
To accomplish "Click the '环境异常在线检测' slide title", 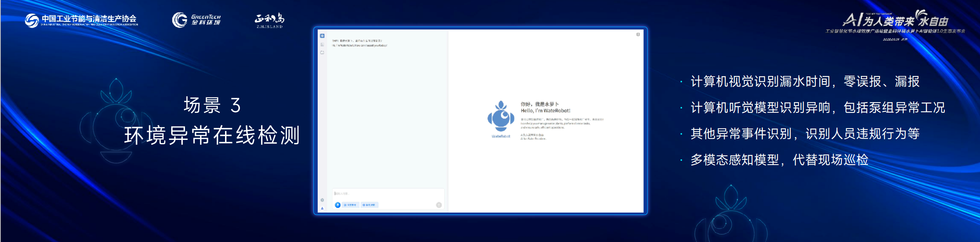I will [212, 135].
